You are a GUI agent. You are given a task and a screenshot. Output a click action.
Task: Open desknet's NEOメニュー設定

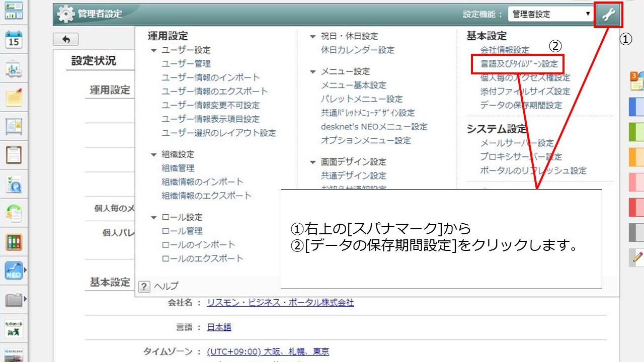(x=374, y=127)
